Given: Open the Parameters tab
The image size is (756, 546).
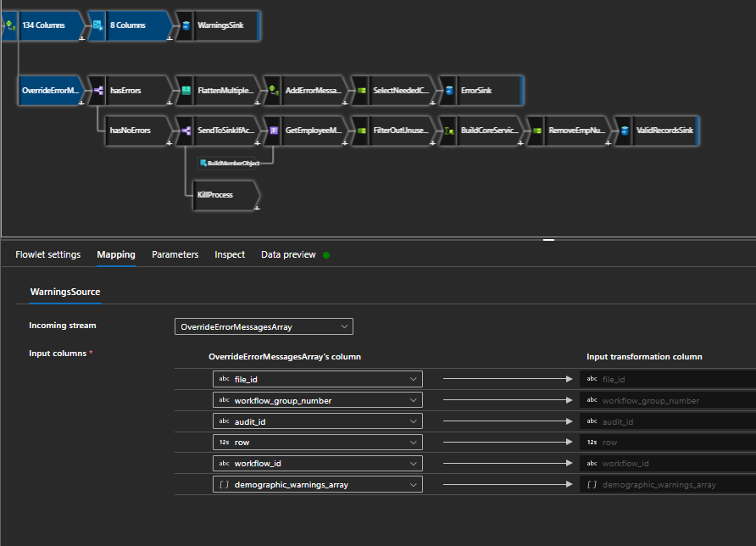Looking at the screenshot, I should [x=175, y=254].
